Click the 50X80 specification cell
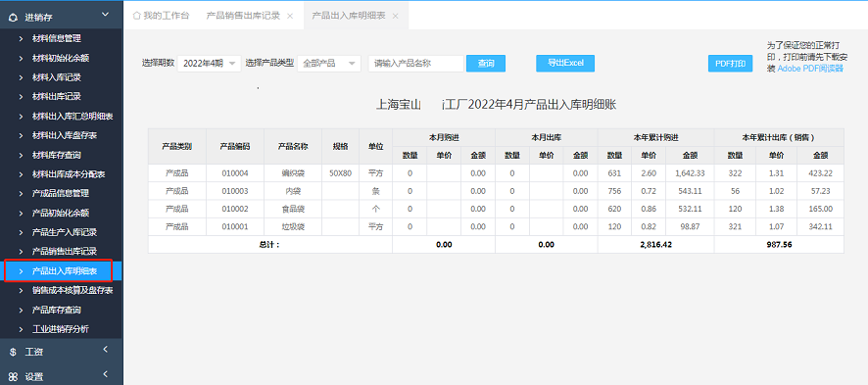 (x=341, y=173)
